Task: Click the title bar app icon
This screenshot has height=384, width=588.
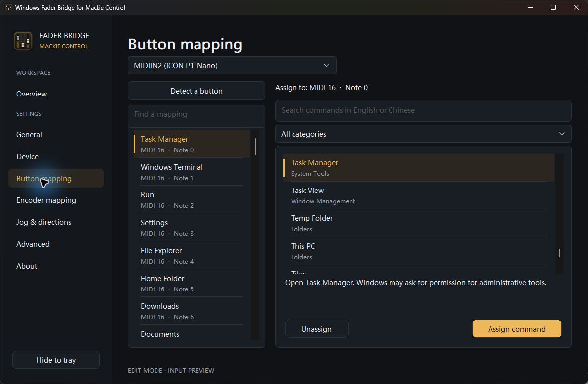Action: click(8, 7)
